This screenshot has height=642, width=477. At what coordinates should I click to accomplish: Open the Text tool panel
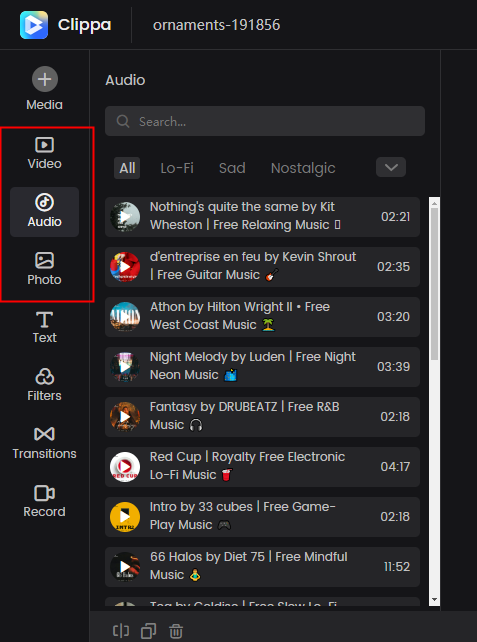point(45,328)
